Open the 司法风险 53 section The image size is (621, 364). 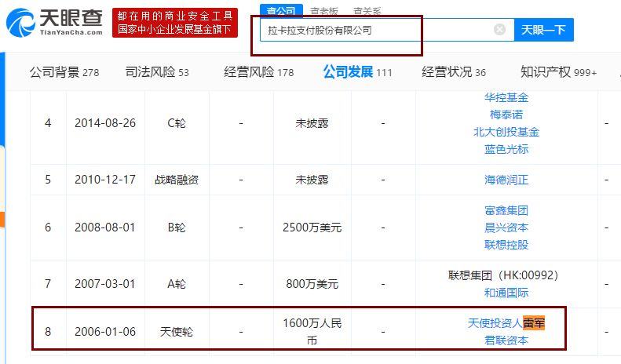[157, 72]
